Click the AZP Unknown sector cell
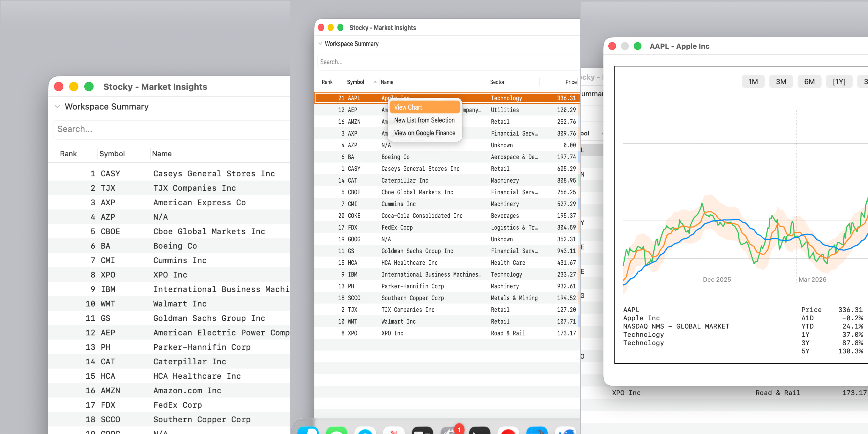This screenshot has width=868, height=434. [502, 145]
